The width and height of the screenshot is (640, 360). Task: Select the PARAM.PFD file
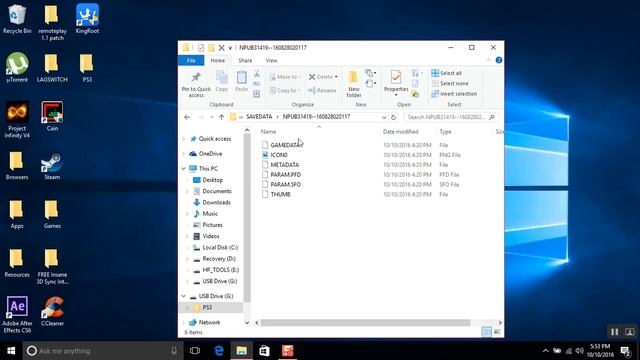pos(282,174)
